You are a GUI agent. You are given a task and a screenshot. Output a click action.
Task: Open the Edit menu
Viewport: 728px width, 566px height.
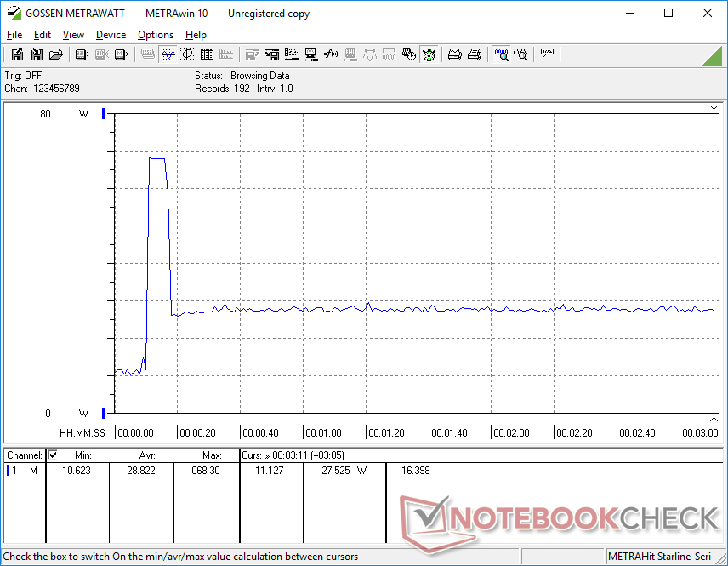[43, 35]
